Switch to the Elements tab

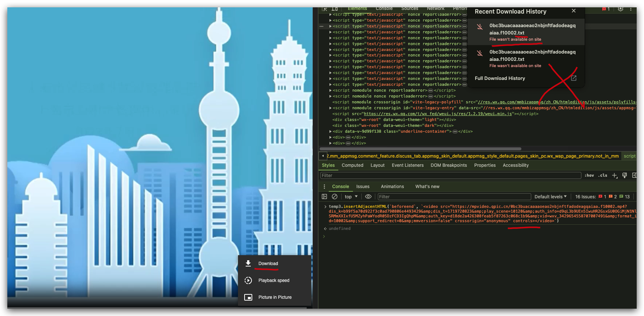coord(357,9)
